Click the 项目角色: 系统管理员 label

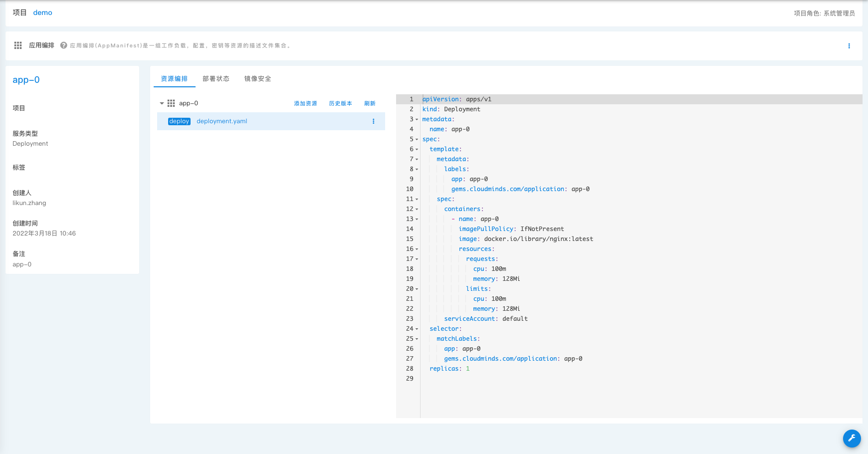tap(824, 13)
